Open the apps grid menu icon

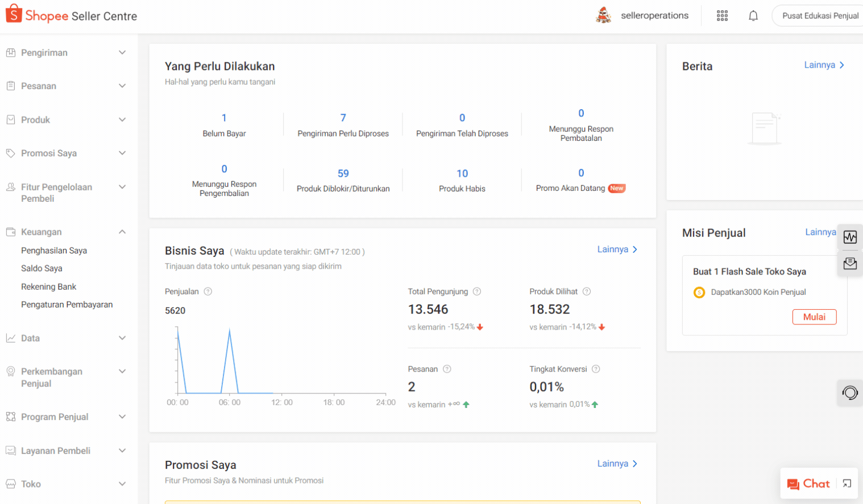tap(722, 16)
